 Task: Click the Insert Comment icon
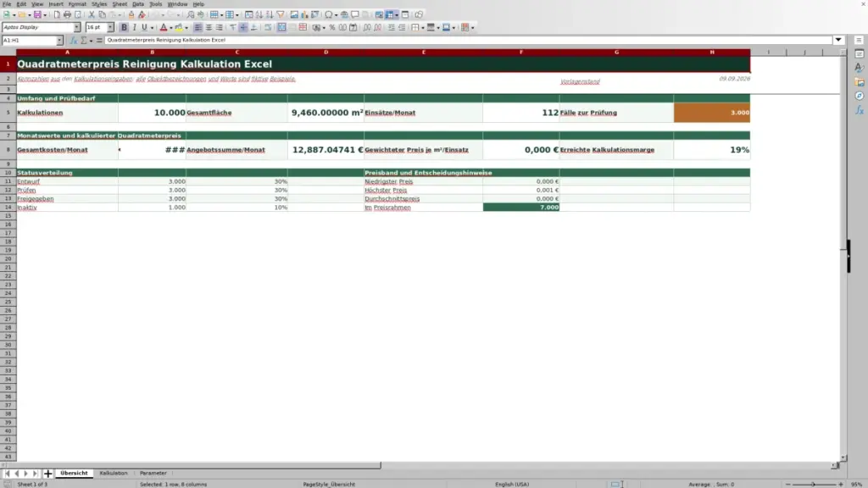355,15
